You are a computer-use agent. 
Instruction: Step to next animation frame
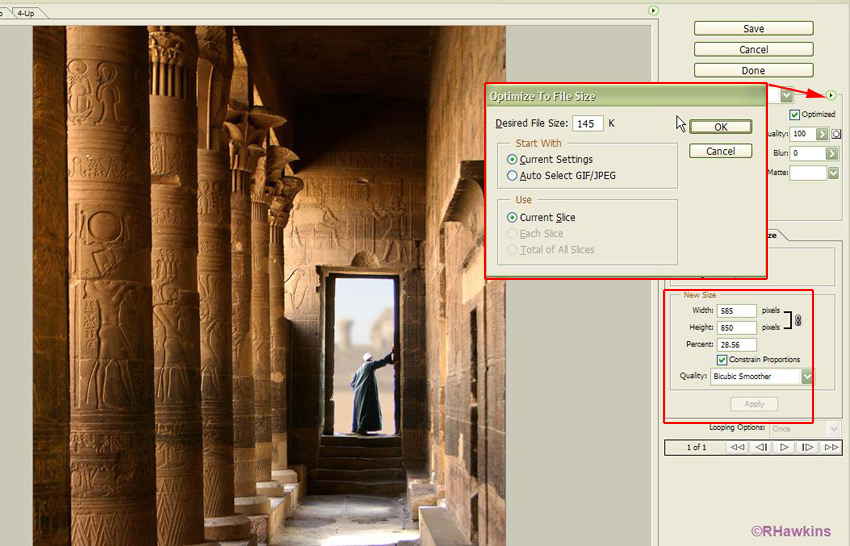click(x=807, y=447)
